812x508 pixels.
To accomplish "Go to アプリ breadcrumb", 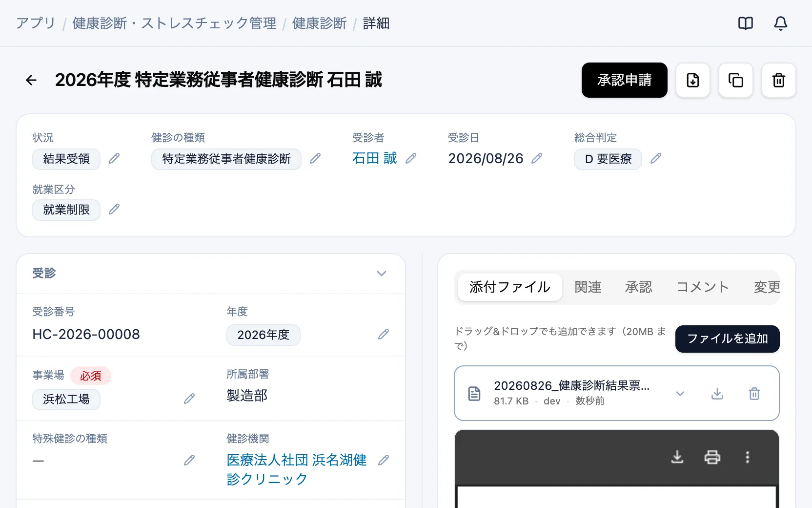I will coord(36,23).
